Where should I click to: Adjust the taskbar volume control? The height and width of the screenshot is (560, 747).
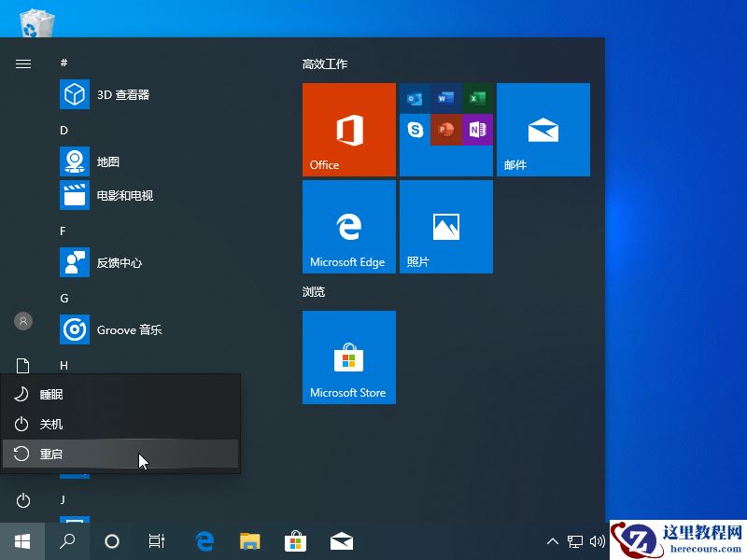(x=599, y=541)
